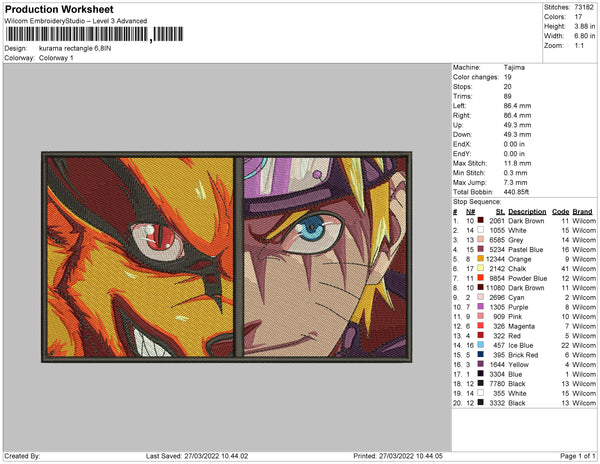Click the 'Down:' measurement label
This screenshot has width=600, height=464.
point(462,134)
